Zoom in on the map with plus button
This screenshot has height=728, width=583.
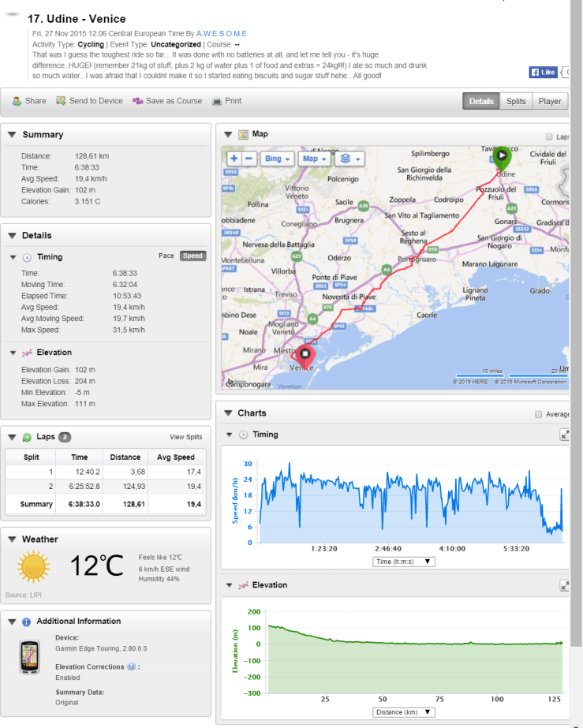click(234, 159)
